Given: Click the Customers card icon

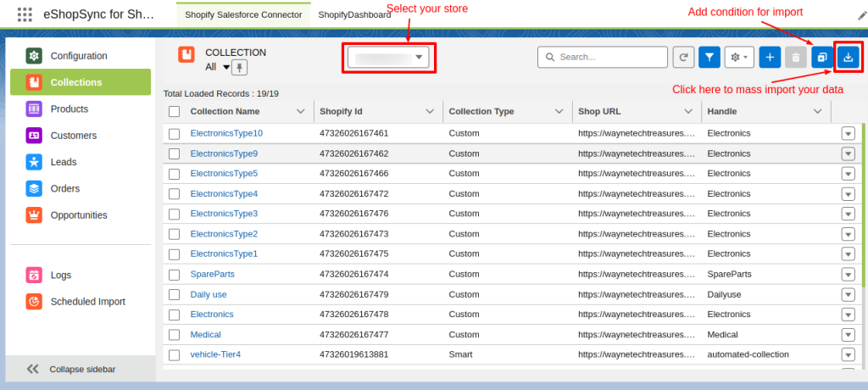Looking at the screenshot, I should pyautogui.click(x=34, y=135).
